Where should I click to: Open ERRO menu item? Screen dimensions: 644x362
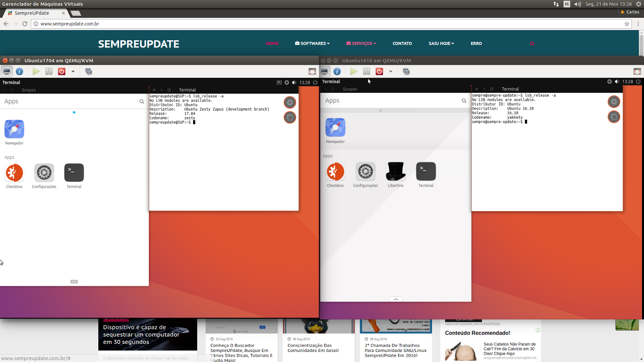[x=476, y=43]
